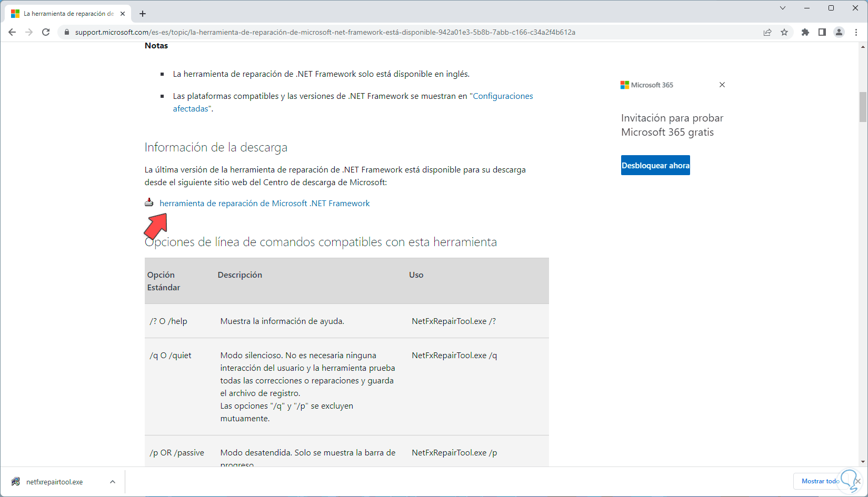Click the scrollbar down arrow
Viewport: 868px width, 497px height.
click(x=863, y=462)
